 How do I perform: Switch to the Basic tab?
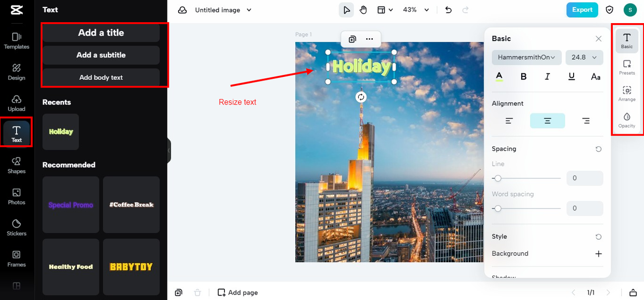pyautogui.click(x=627, y=41)
